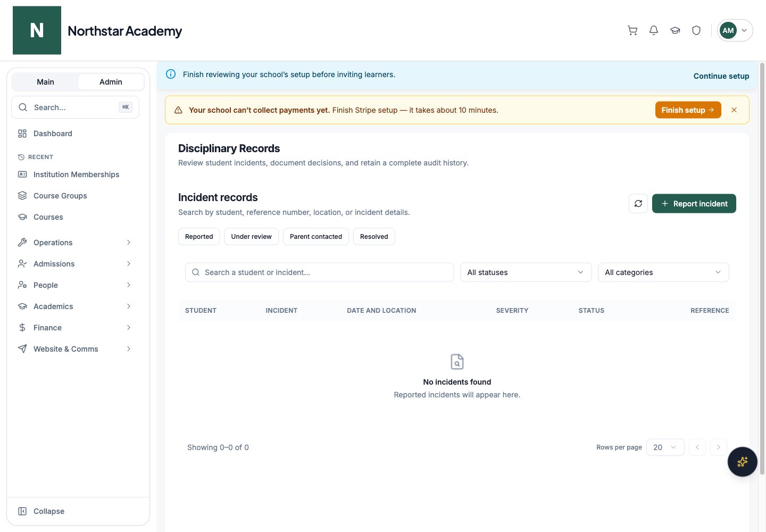The width and height of the screenshot is (766, 532).
Task: Click the Website & Comms paper plane icon
Action: click(x=22, y=349)
